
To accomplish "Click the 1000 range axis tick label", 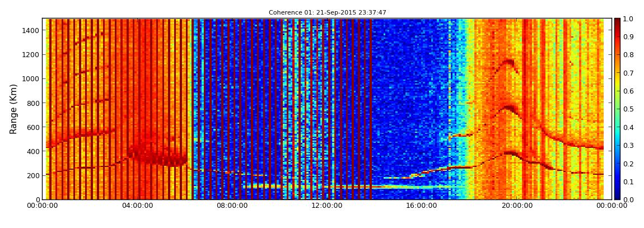I will [x=31, y=79].
